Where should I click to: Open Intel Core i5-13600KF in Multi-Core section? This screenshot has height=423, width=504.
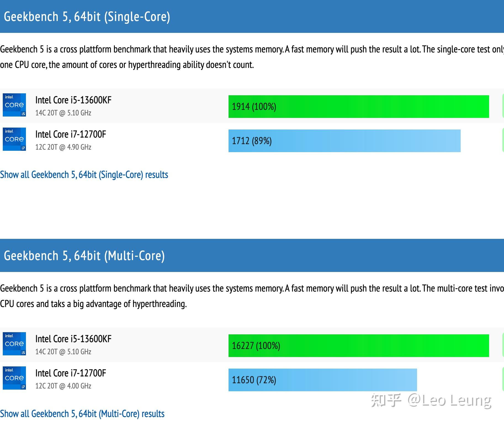(73, 339)
